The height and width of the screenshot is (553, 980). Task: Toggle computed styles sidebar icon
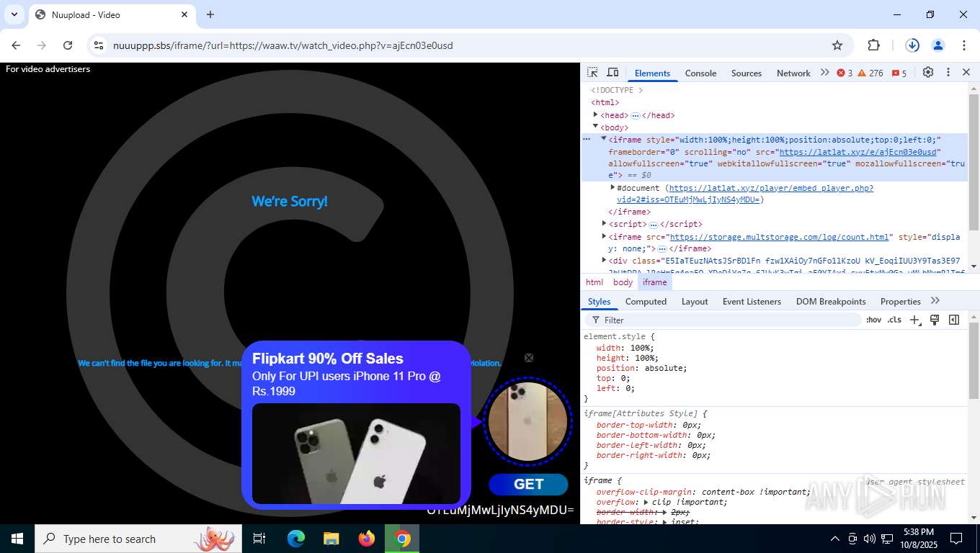click(954, 320)
